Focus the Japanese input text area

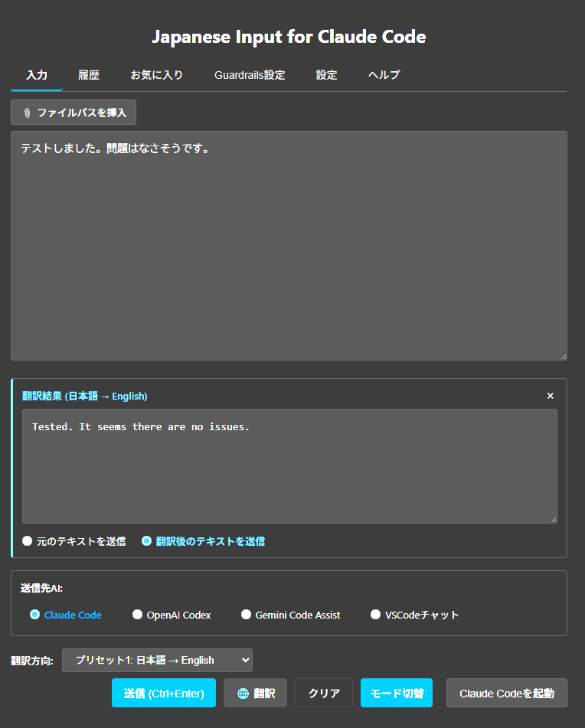point(289,246)
